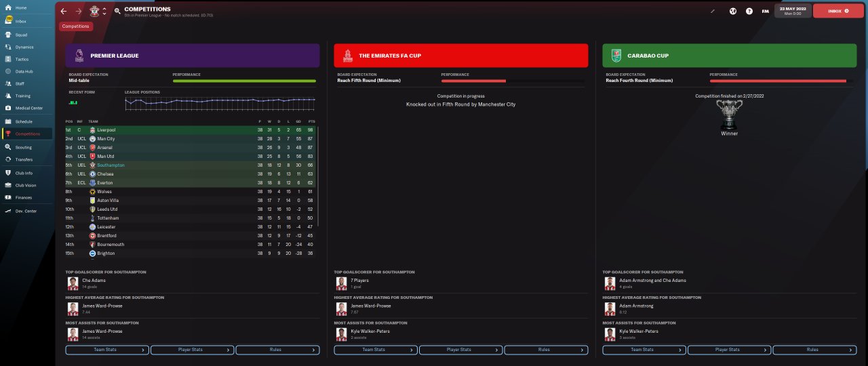868x366 pixels.
Task: Go back with the left arrow
Action: pos(64,11)
